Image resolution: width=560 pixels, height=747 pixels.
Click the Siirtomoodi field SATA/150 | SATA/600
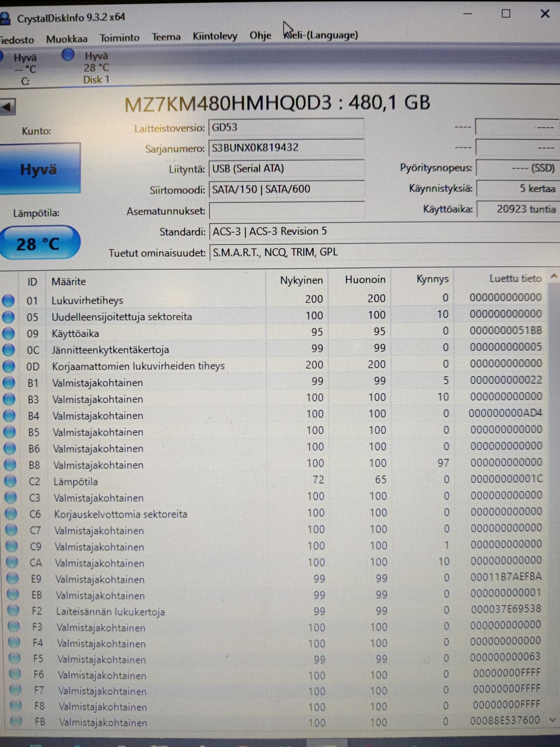[x=286, y=190]
